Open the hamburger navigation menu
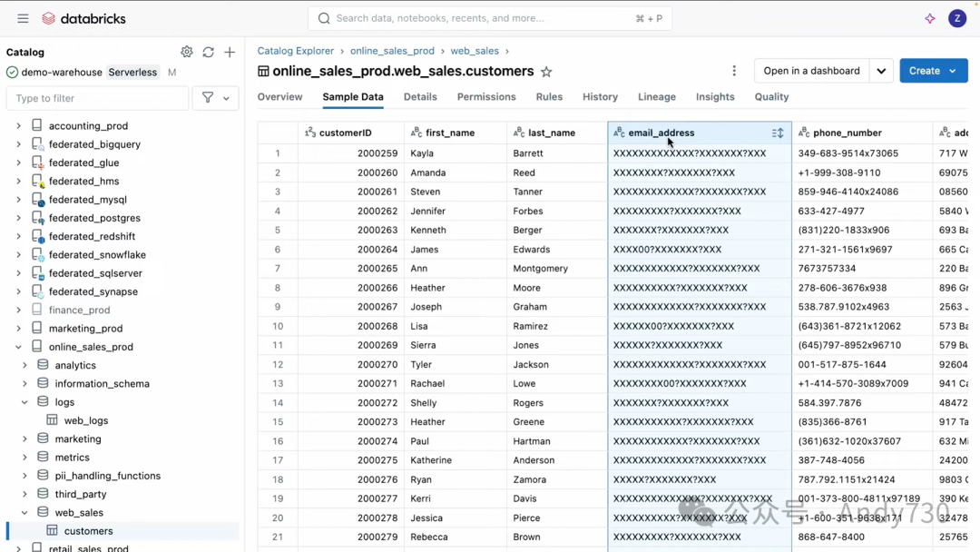The height and width of the screenshot is (552, 980). click(23, 19)
